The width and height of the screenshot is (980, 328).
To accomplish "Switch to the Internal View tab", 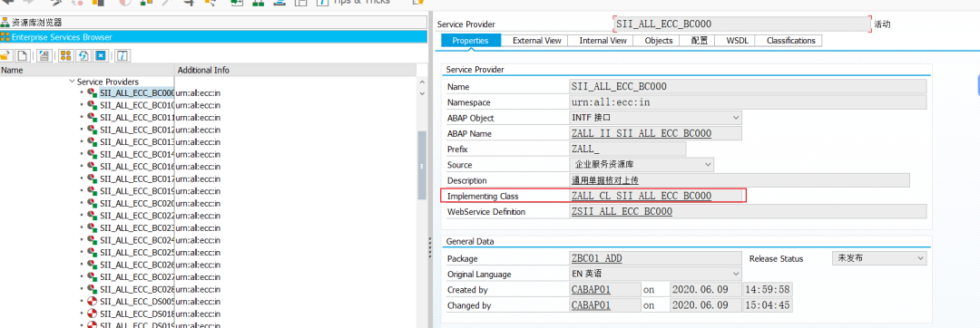I will pyautogui.click(x=603, y=41).
